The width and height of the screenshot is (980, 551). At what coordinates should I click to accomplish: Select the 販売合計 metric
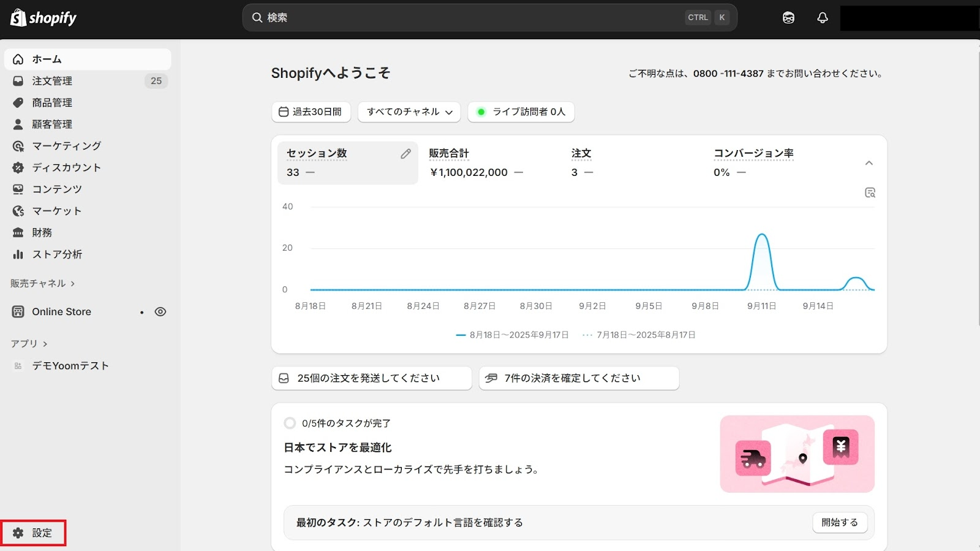pyautogui.click(x=490, y=163)
